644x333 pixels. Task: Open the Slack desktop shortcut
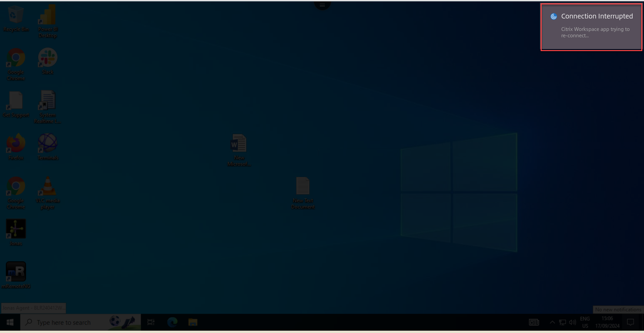coord(48,60)
